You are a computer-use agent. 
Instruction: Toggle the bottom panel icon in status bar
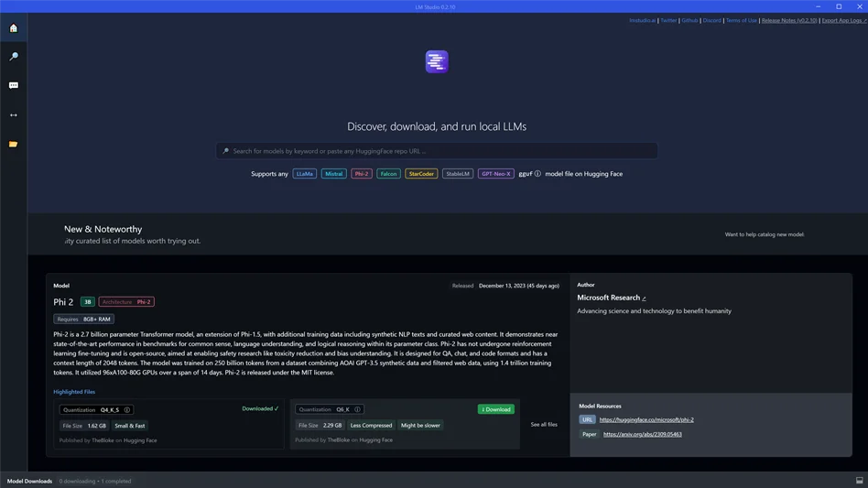tap(859, 481)
